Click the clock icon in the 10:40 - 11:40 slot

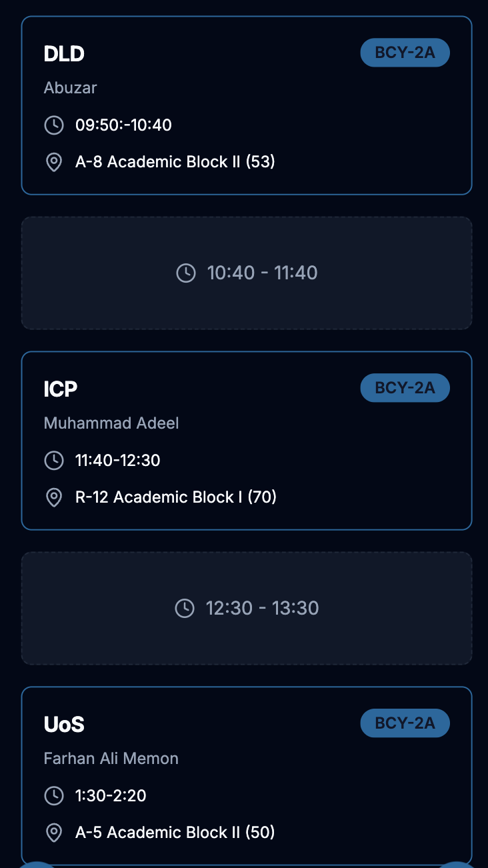(x=185, y=273)
